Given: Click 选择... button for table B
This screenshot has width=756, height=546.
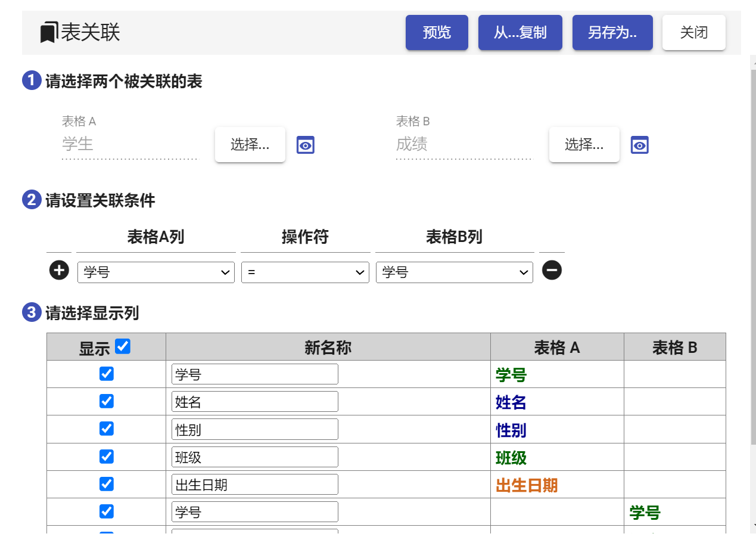Looking at the screenshot, I should (584, 144).
